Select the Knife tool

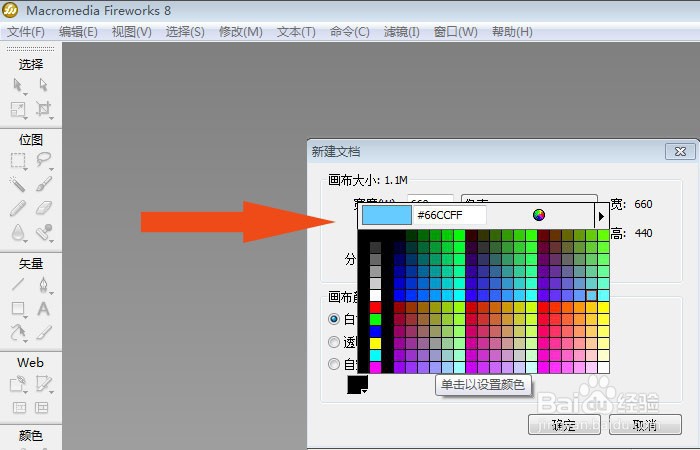coord(44,333)
